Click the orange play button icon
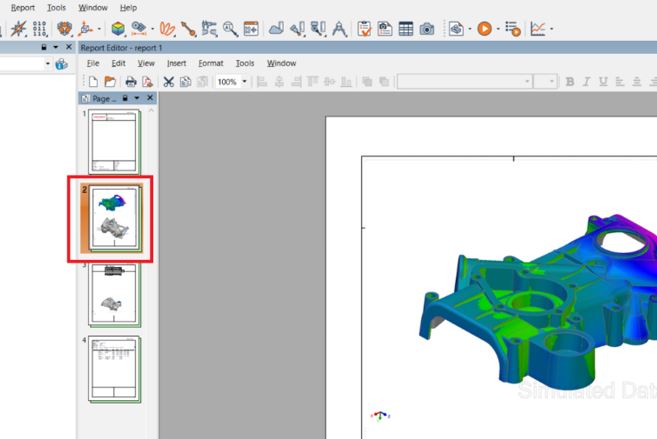Image resolution: width=657 pixels, height=439 pixels. click(484, 29)
